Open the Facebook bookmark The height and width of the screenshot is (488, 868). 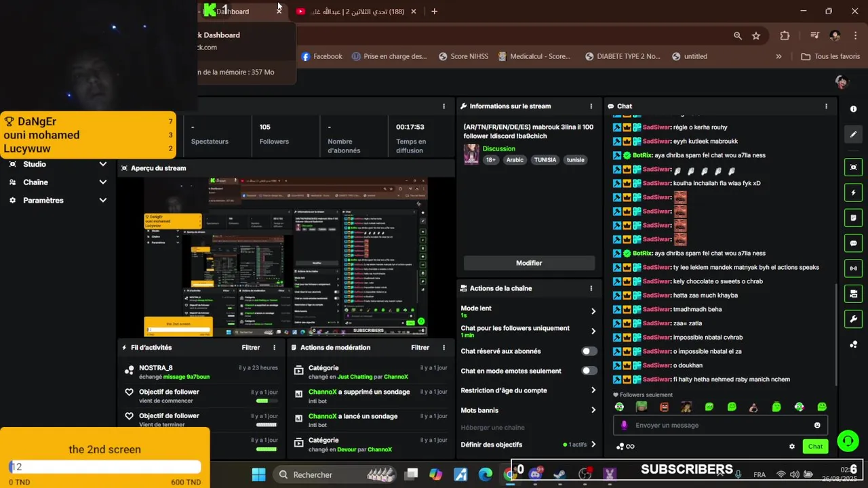pos(321,56)
